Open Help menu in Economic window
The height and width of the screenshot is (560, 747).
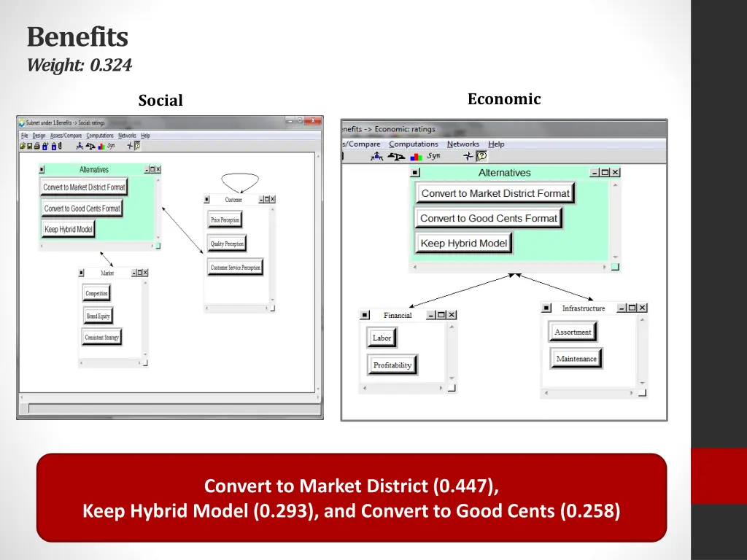point(496,144)
